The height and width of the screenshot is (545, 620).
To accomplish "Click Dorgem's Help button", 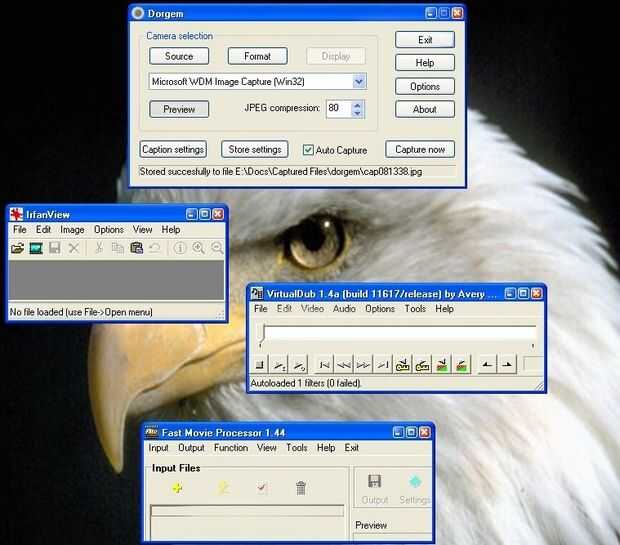I will coord(425,63).
